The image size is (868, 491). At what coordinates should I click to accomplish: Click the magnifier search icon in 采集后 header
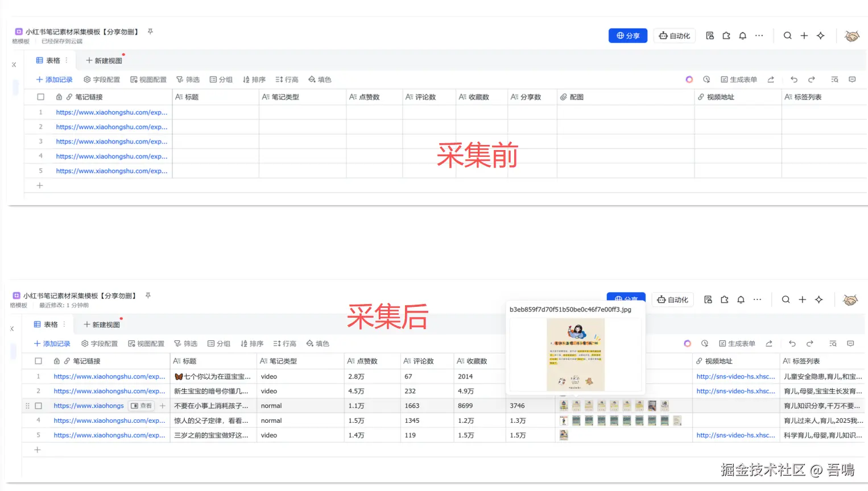786,299
